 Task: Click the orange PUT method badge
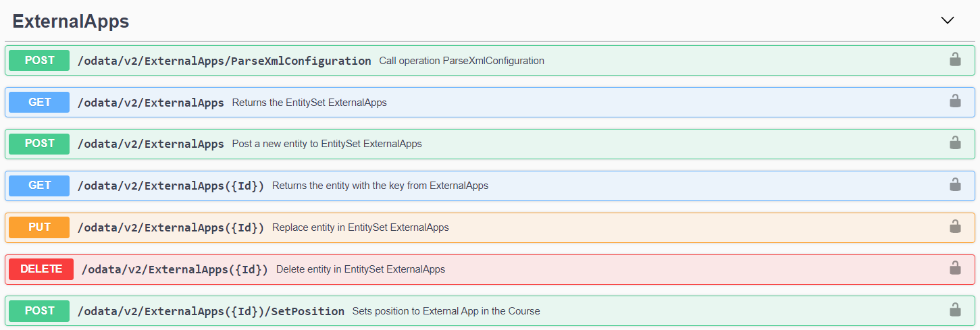tap(39, 227)
